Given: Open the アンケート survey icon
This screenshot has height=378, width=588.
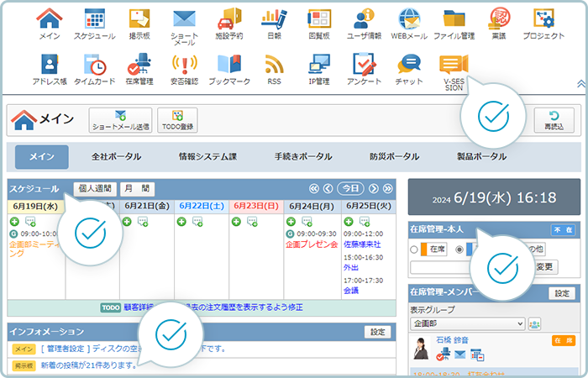Looking at the screenshot, I should point(364,69).
